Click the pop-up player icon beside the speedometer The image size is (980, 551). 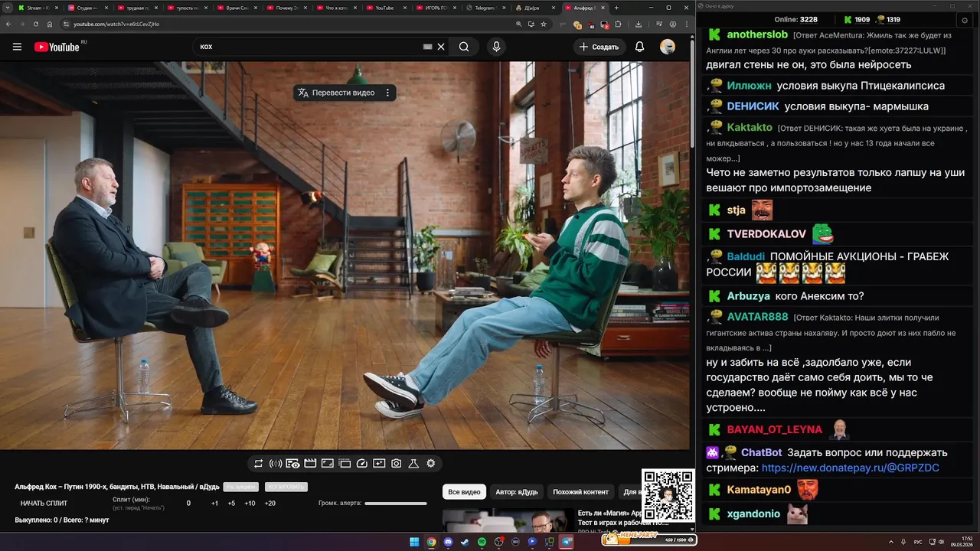pos(345,464)
